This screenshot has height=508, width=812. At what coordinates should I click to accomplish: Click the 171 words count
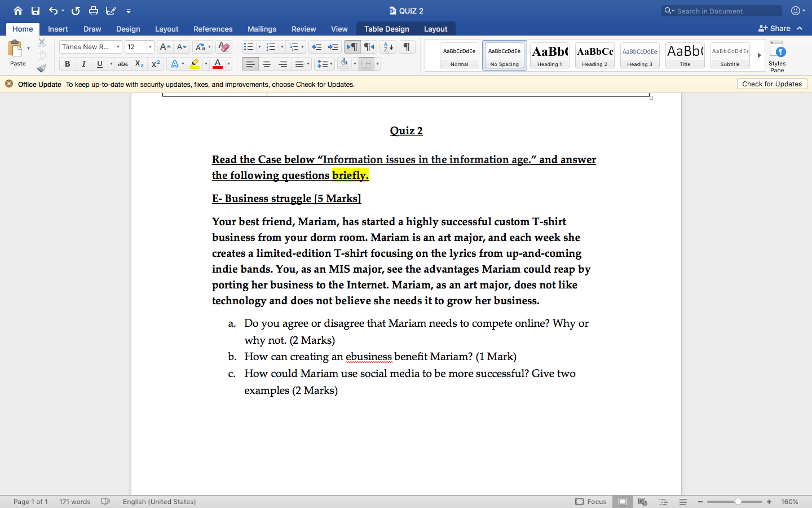(75, 501)
